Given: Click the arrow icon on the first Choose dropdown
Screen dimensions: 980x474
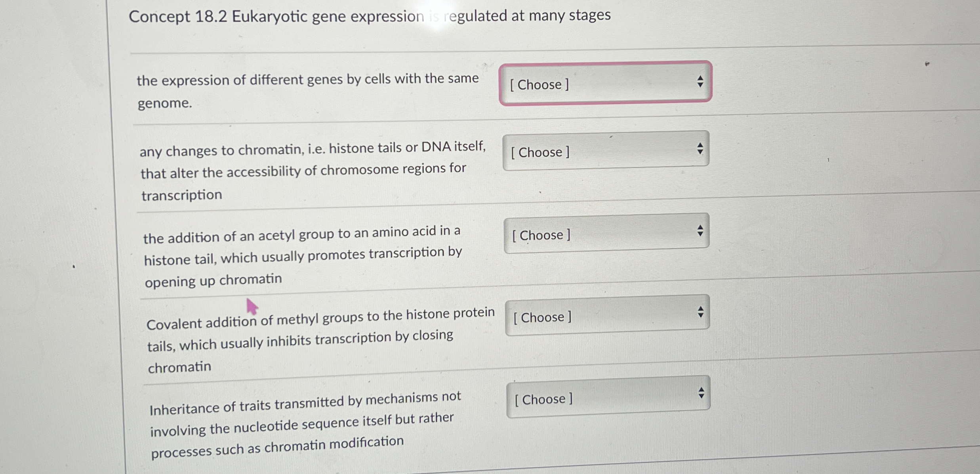Looking at the screenshot, I should tap(700, 81).
